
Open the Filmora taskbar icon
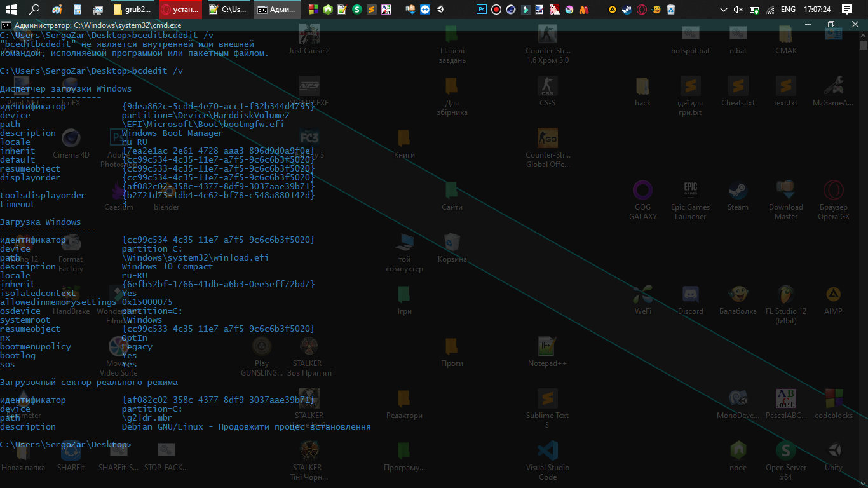pyautogui.click(x=525, y=10)
